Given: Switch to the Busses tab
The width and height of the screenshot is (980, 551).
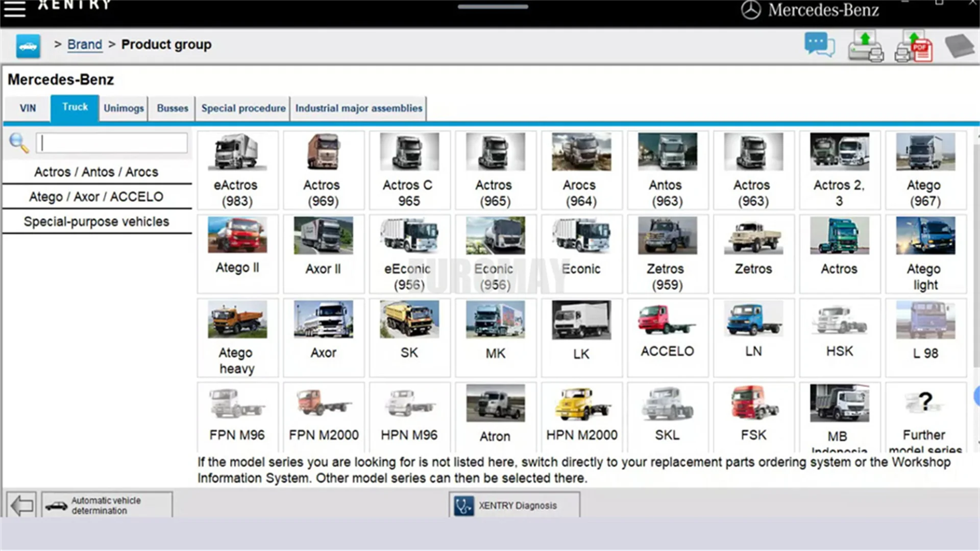Looking at the screenshot, I should (173, 108).
